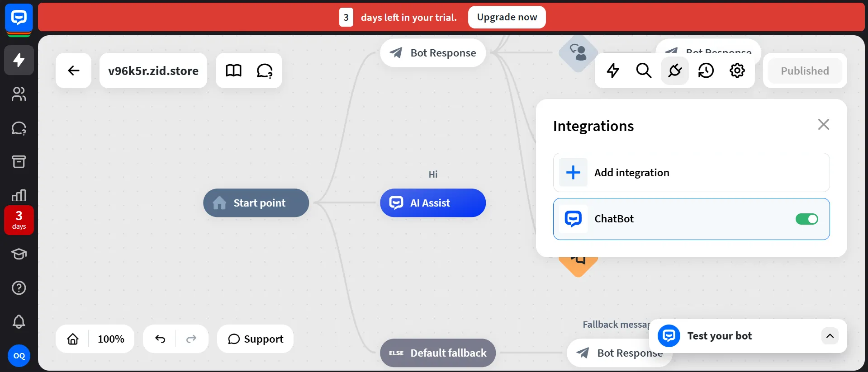Open the academy graduation cap icon
Screen dimensions: 868x372
pyautogui.click(x=19, y=254)
